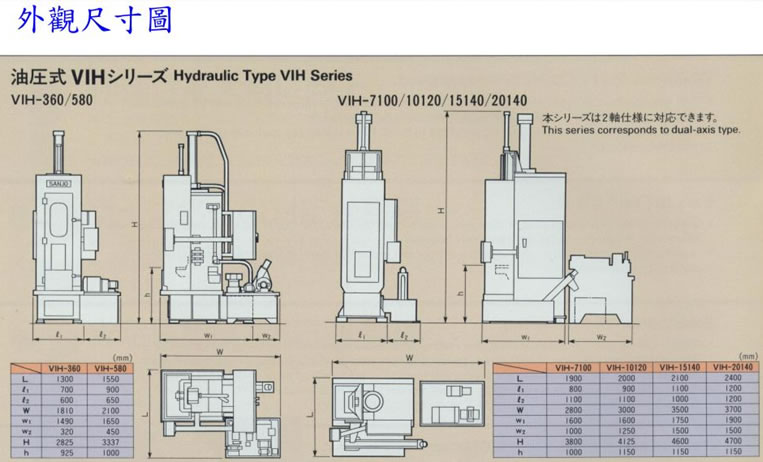Click the VIH-360/580 top-view plan drawing
763x462 pixels.
pos(220,413)
